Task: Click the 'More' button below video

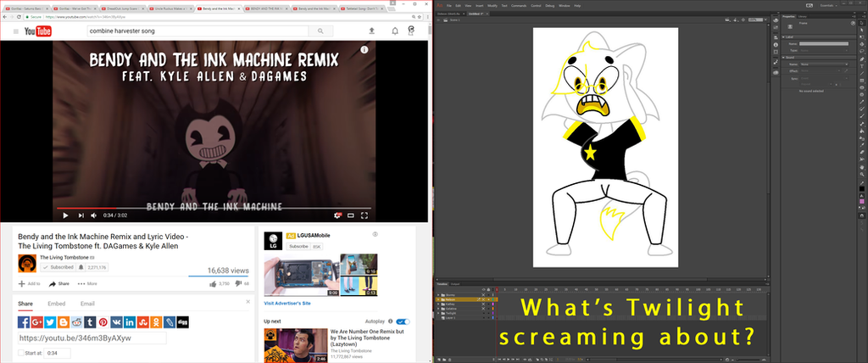Action: click(87, 284)
